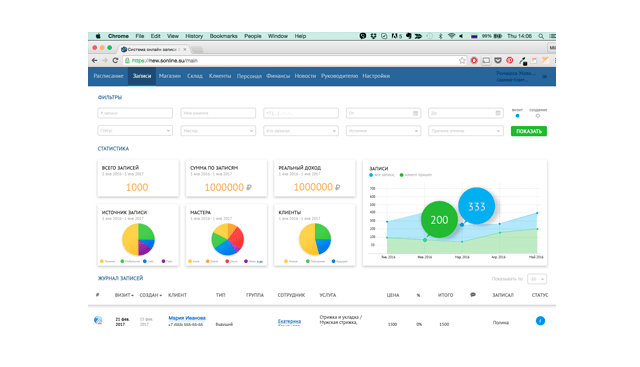
Task: Open Spotlight search in the menu bar
Action: [x=541, y=36]
